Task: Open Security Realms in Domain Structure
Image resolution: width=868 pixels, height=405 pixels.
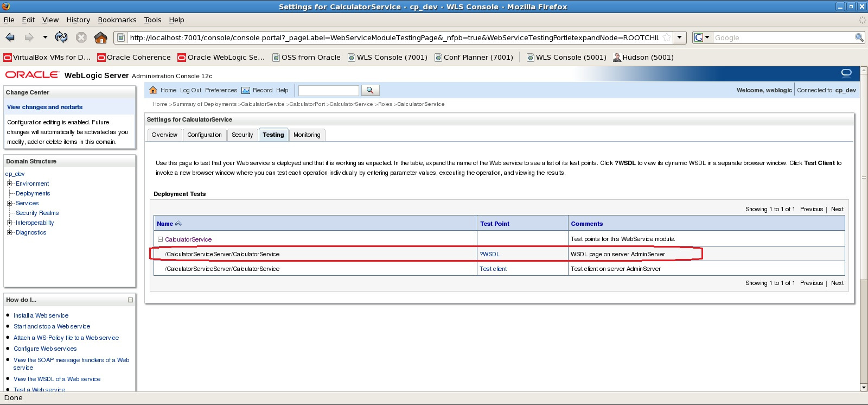Action: click(x=37, y=213)
